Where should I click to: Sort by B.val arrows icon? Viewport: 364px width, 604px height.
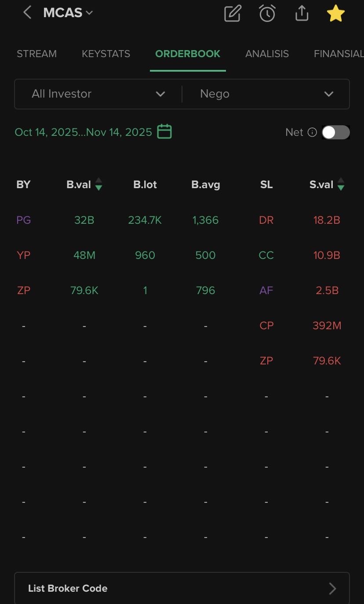tap(99, 185)
